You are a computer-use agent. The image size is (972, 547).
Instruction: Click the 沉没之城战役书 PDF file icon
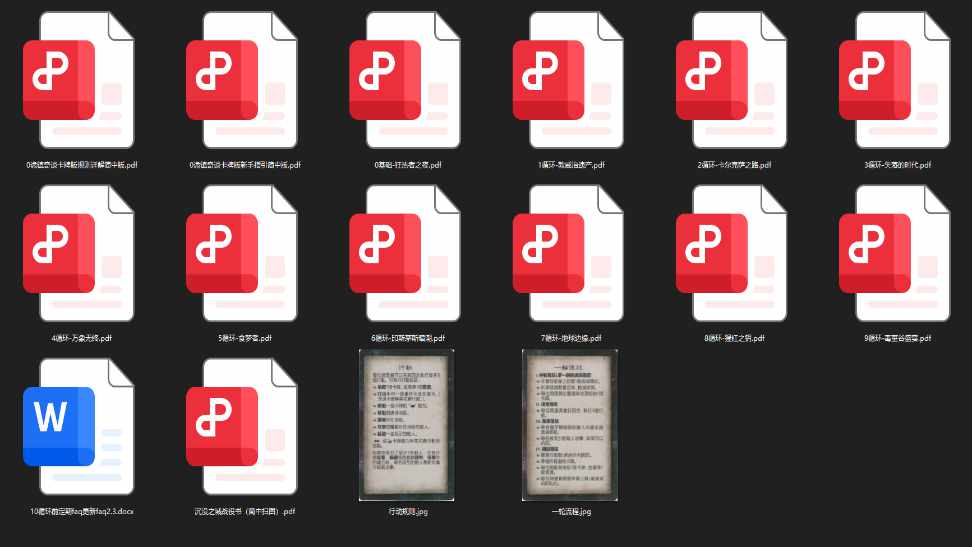pos(244,426)
